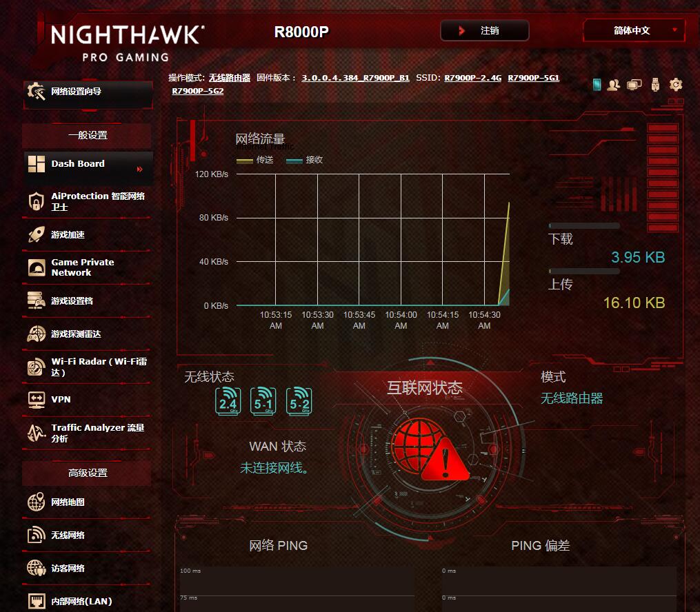Image resolution: width=700 pixels, height=612 pixels.
Task: Click the two-users icon in the header
Action: 613,84
